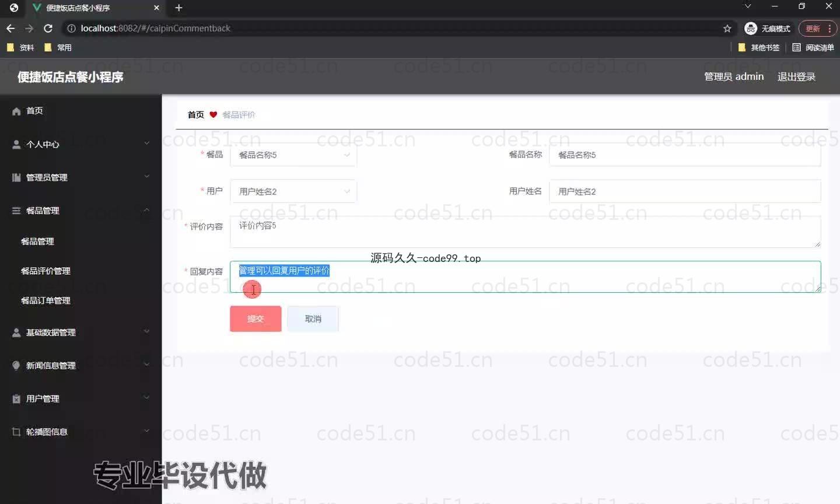Screen dimensions: 840x504
Task: Collapse the 餐品管理 menu chevron
Action: [x=146, y=209]
